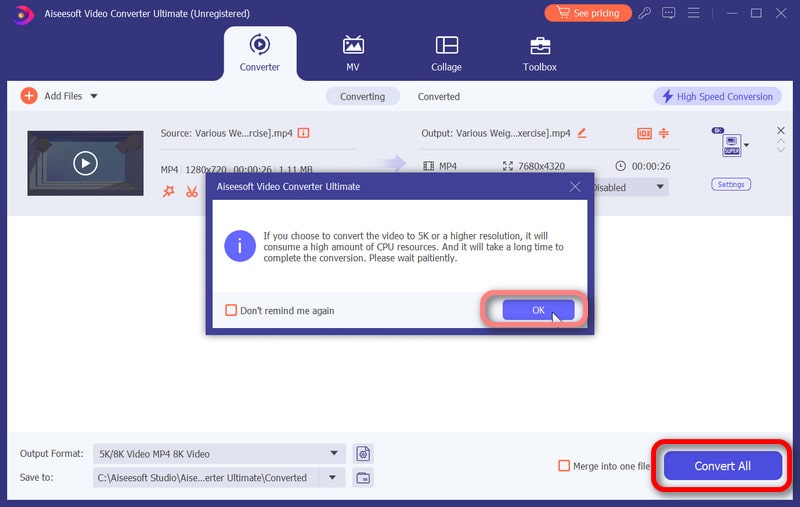Click the scissors cut icon
Image resolution: width=800 pixels, height=507 pixels.
pos(191,191)
